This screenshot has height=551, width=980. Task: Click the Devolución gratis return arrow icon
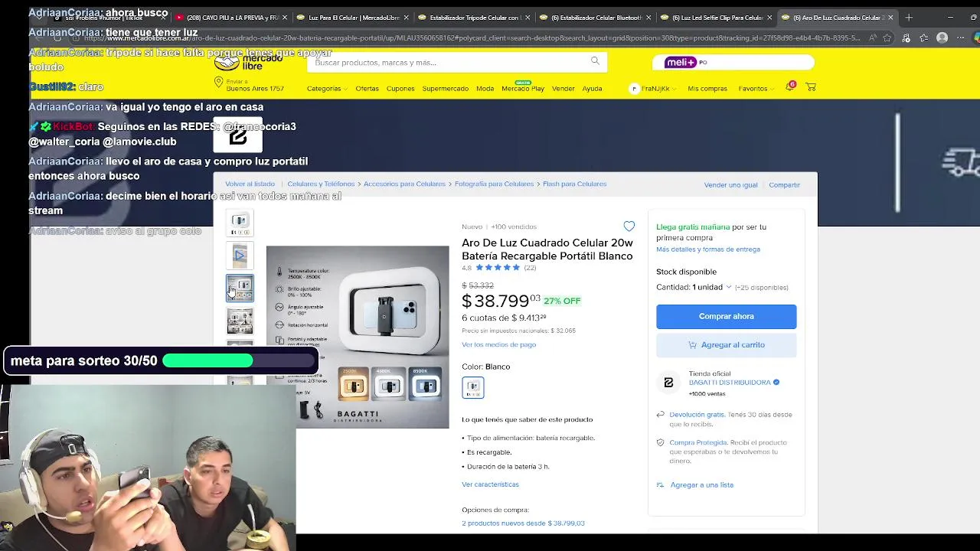[x=660, y=415]
